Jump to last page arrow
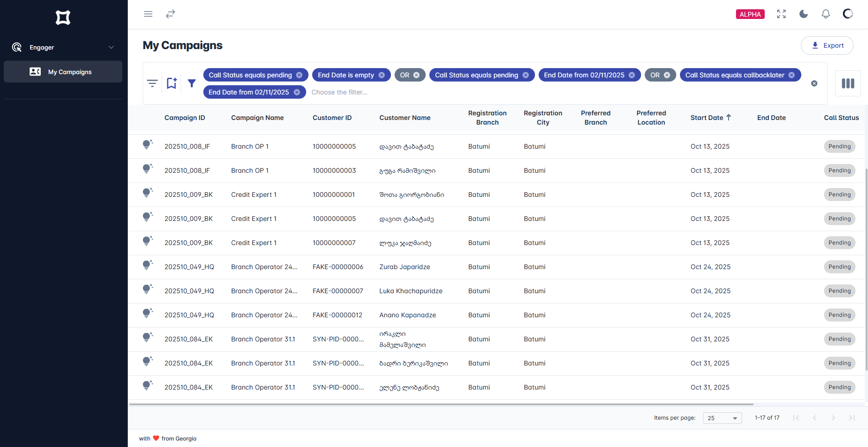 852,418
